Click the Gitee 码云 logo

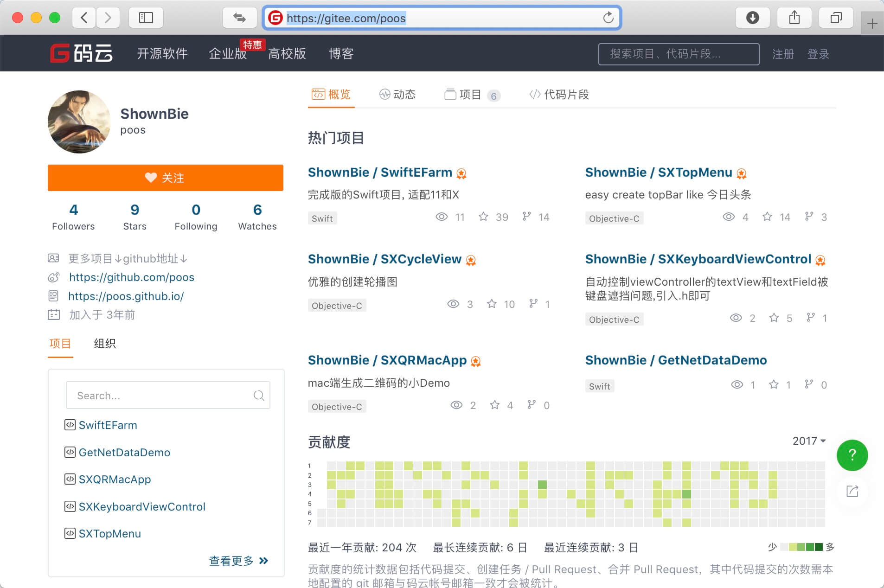coord(82,53)
